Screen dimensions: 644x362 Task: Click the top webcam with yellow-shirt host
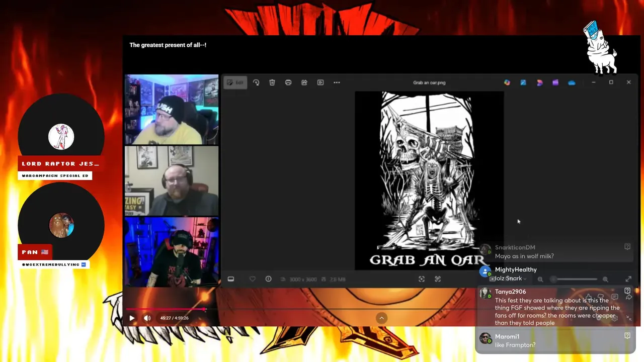tap(172, 110)
